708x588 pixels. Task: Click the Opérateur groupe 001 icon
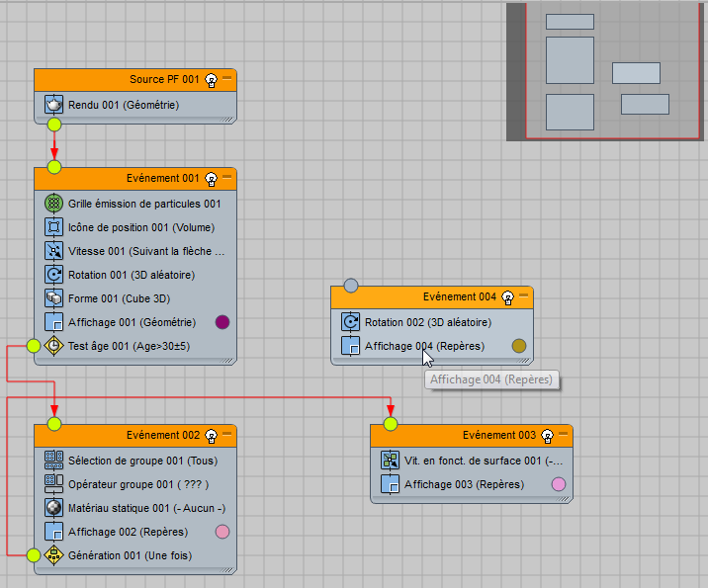[53, 484]
